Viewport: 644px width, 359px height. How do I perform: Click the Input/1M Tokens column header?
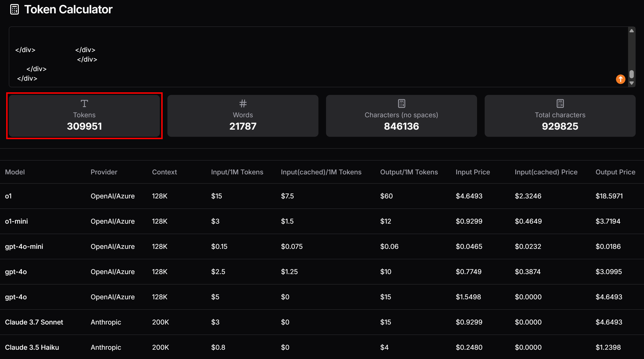[x=237, y=172]
